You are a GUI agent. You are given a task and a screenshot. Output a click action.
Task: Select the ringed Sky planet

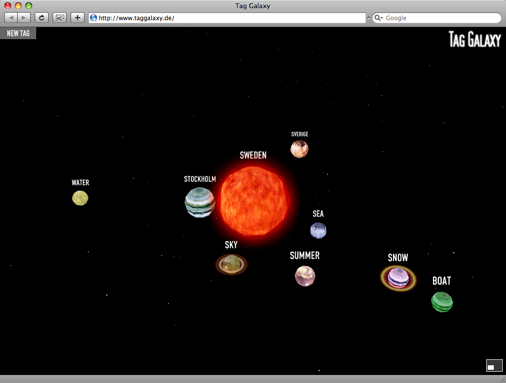(x=231, y=264)
